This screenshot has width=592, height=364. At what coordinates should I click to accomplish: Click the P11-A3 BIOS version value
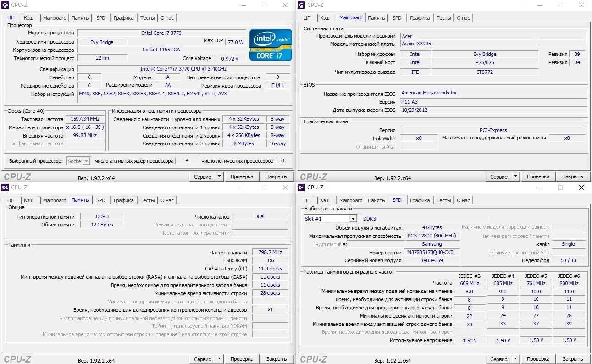pyautogui.click(x=493, y=102)
